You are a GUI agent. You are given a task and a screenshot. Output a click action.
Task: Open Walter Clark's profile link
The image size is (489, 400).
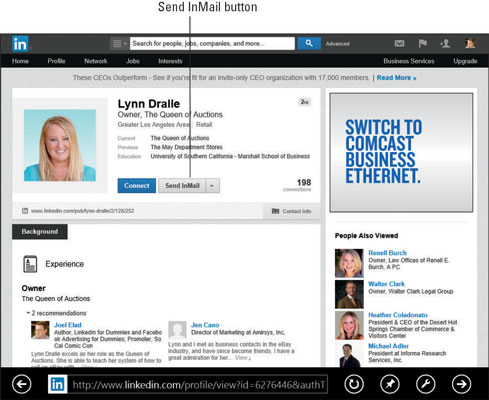(386, 284)
